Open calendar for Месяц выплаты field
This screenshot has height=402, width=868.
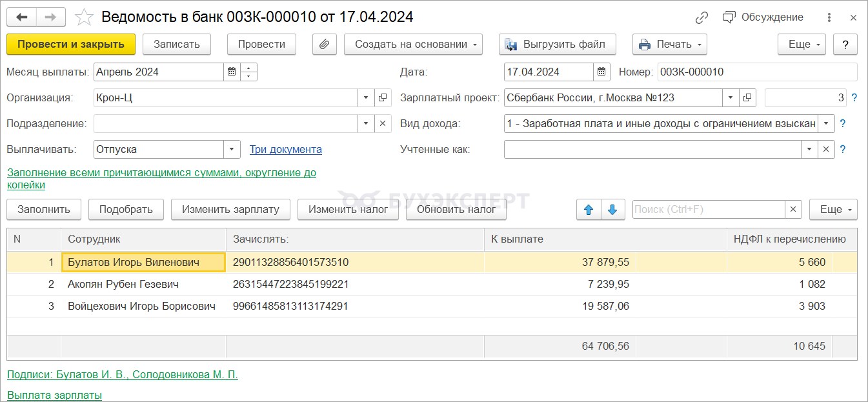232,72
